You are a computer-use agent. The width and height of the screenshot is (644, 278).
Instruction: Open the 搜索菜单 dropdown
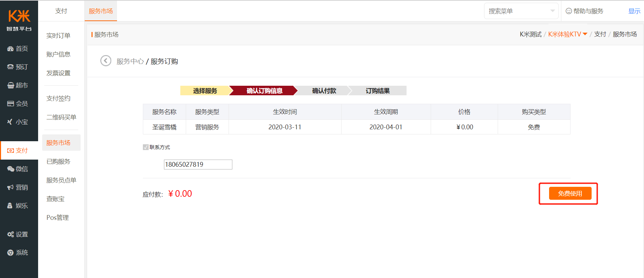point(521,11)
